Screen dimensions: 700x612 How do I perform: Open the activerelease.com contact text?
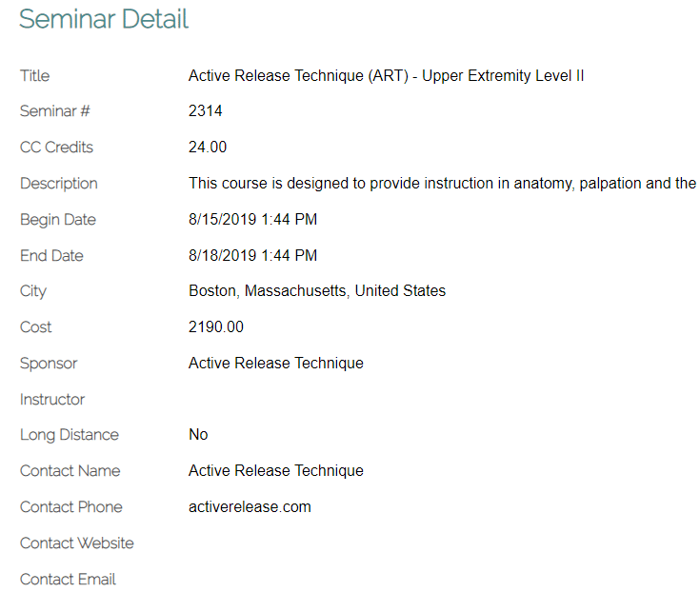(x=250, y=507)
